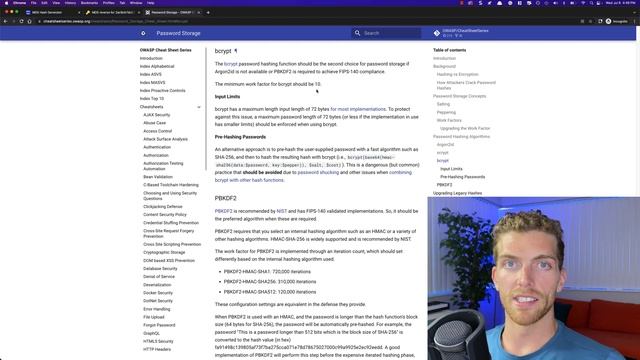640x360 pixels.
Task: Follow the bcrypt link in first paragraph
Action: point(230,64)
